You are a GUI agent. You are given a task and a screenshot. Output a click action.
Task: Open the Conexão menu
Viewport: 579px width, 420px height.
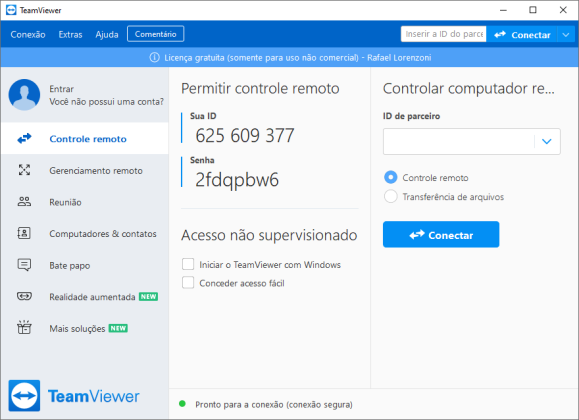(28, 34)
